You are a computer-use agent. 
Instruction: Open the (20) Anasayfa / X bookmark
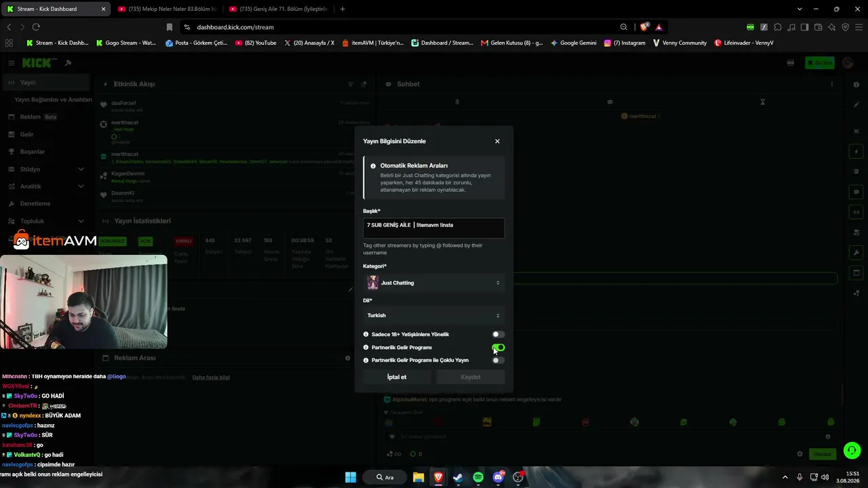click(x=309, y=43)
